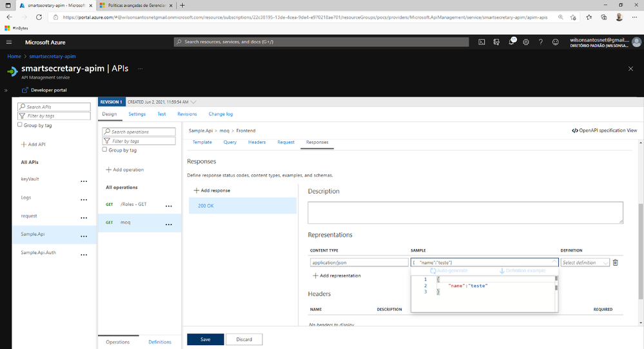Open the Headers frontend tab
Screen dimensions: 644x349
tap(257, 142)
